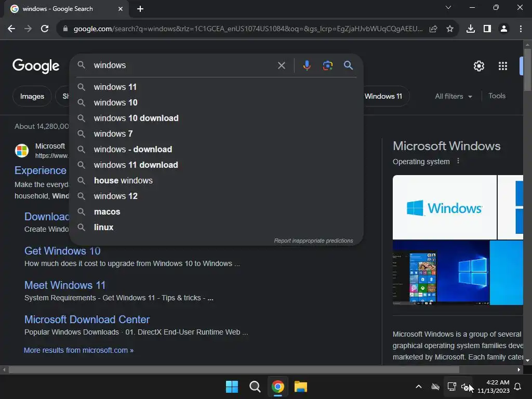Open taskbar Search
The height and width of the screenshot is (399, 532).
pos(255,387)
